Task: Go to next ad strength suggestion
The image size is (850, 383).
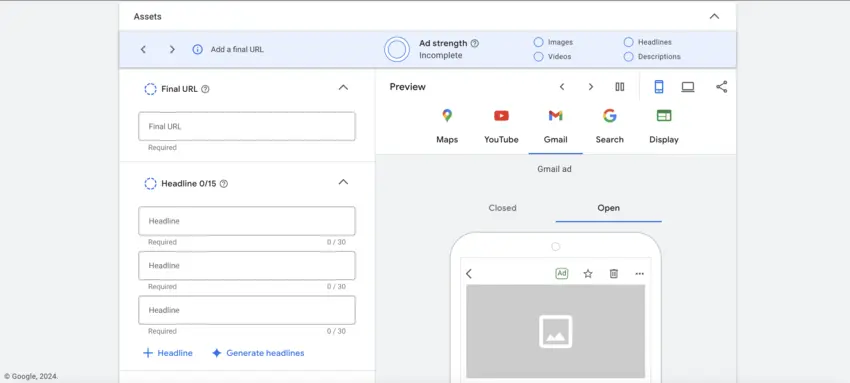Action: pyautogui.click(x=172, y=49)
